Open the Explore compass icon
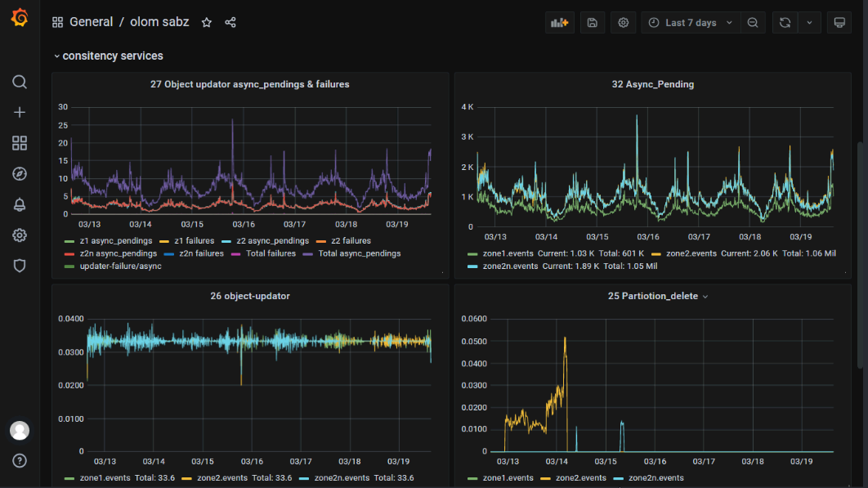Screen dimensions: 868x488 click(20, 174)
